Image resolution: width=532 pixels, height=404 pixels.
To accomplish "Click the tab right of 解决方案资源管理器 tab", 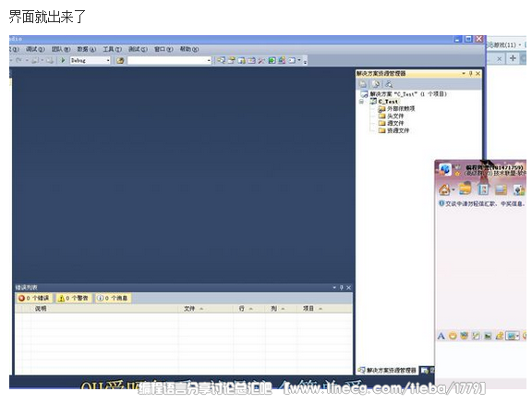I will tap(427, 371).
